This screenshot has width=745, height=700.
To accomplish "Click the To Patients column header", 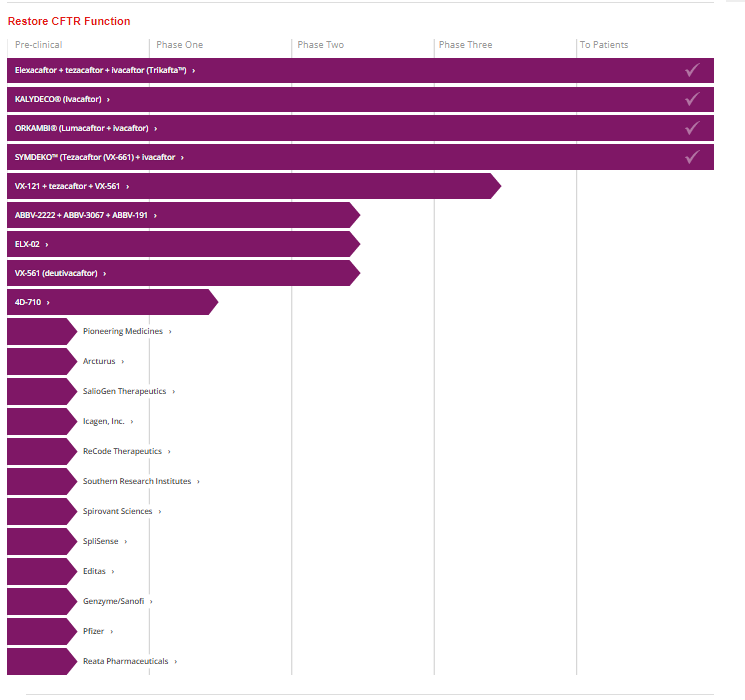I will tap(604, 45).
